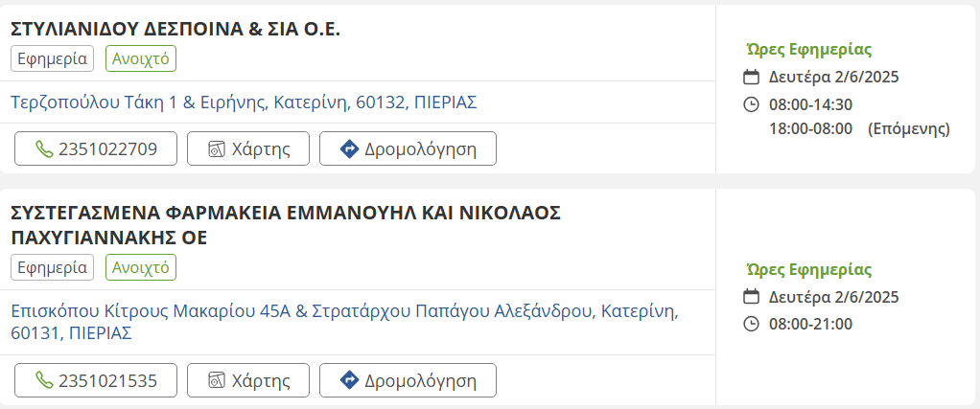Click the Δρομολόγηση diamond icon for ΣΤΥΛΙΑΝΙΔΟΥ pharmacy
The width and height of the screenshot is (980, 409).
click(x=349, y=149)
